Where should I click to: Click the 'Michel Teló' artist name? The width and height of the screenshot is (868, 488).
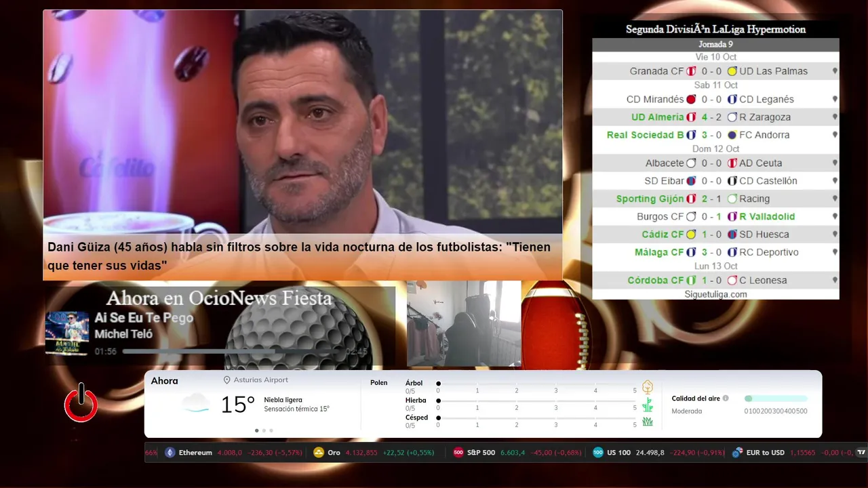tap(123, 334)
